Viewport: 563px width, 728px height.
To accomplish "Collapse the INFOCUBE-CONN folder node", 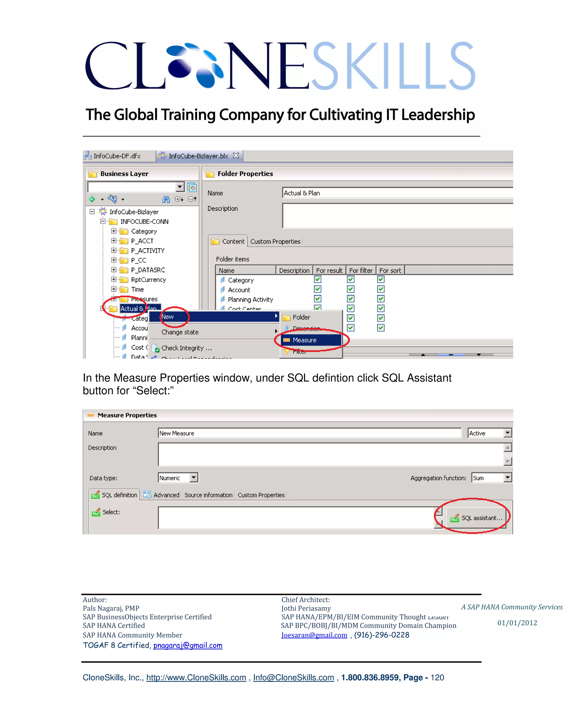I will 103,221.
